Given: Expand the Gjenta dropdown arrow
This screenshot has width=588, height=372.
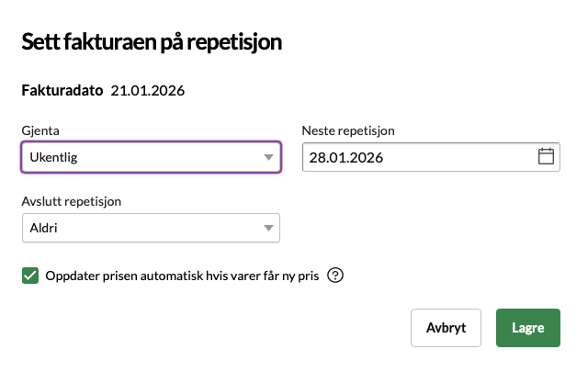Looking at the screenshot, I should click(268, 158).
